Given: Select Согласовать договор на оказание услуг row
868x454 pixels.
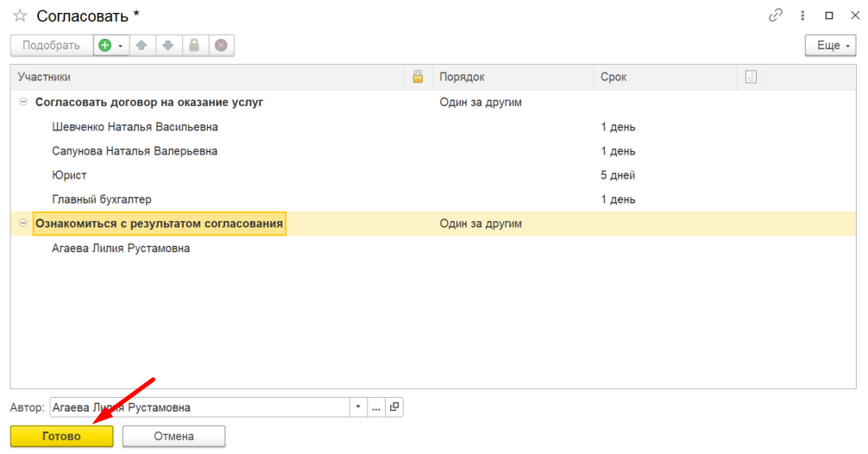Looking at the screenshot, I should pyautogui.click(x=433, y=102).
